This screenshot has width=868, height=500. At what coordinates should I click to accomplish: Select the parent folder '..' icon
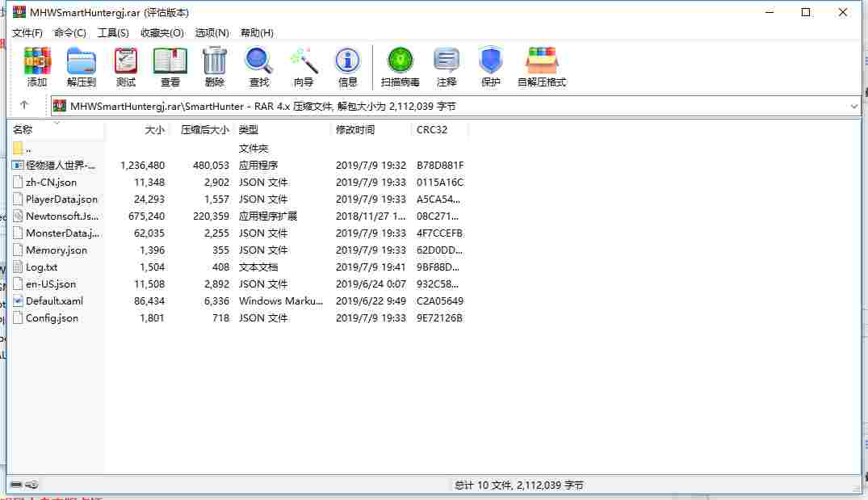pyautogui.click(x=17, y=148)
